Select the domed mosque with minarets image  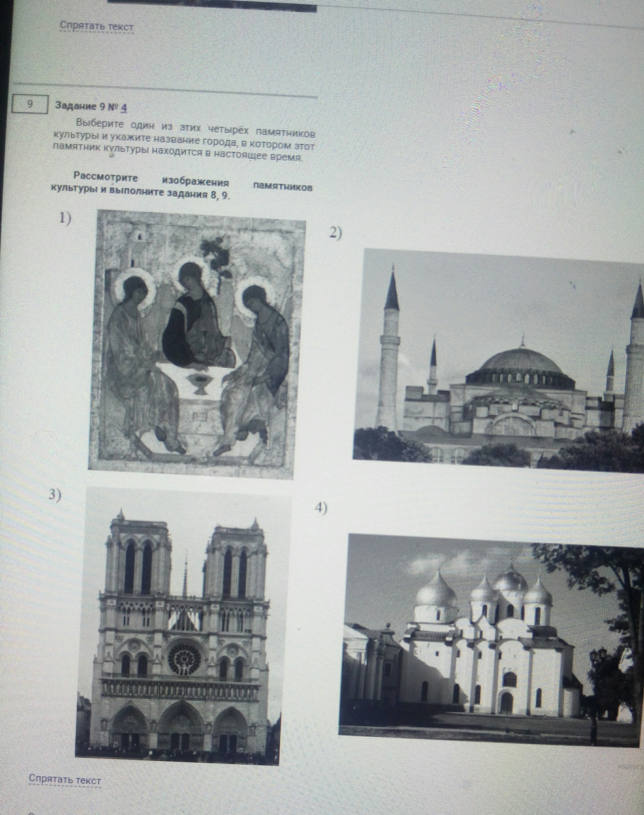coord(498,360)
